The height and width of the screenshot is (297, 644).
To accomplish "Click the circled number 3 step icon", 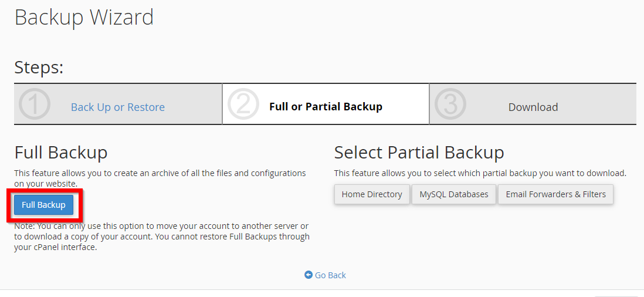I will point(450,104).
